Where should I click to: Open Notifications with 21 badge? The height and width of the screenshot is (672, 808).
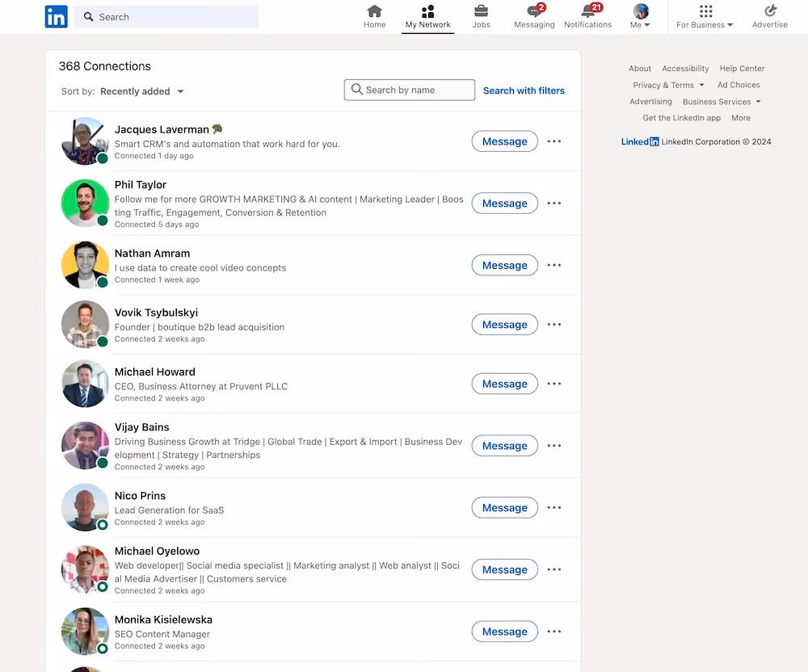(588, 17)
